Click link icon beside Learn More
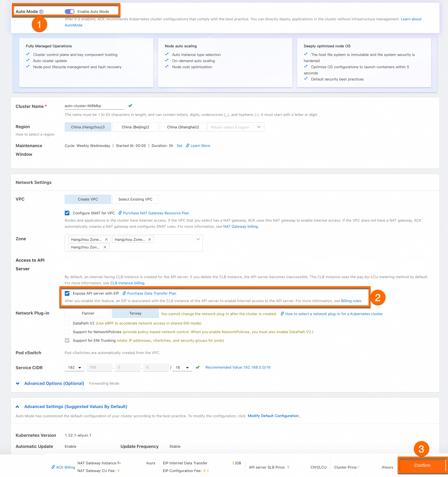This screenshot has width=448, height=477. coord(188,145)
